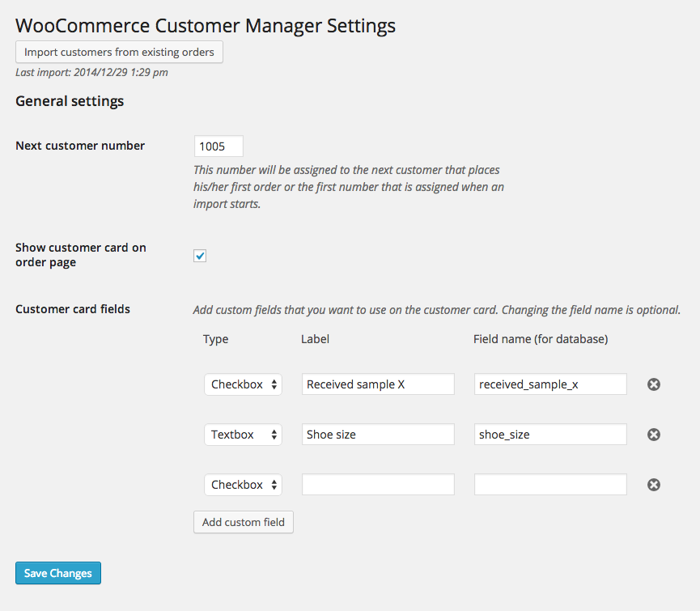Click the WooCommerce Customer Manager Settings title
Image resolution: width=700 pixels, height=611 pixels.
coord(205,25)
